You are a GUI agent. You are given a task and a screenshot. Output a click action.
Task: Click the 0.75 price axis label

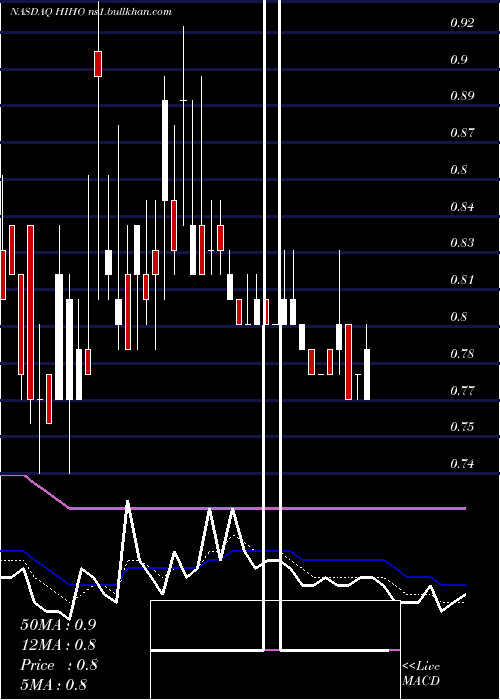coord(462,427)
